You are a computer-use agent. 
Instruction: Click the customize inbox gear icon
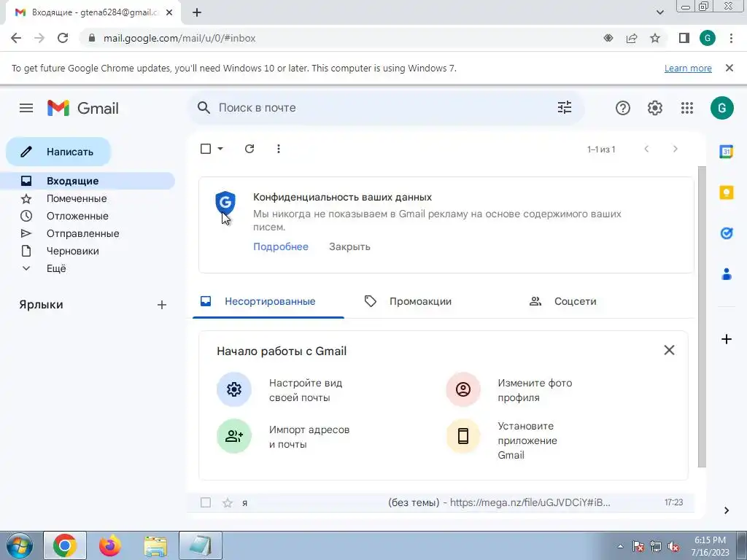click(x=234, y=389)
